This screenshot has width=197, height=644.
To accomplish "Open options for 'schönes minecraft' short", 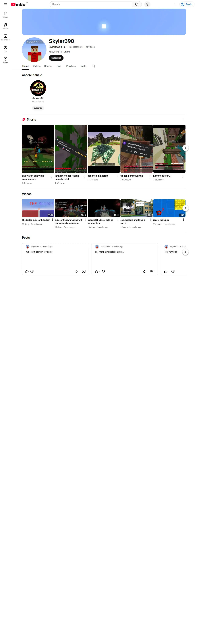I will coord(117,177).
